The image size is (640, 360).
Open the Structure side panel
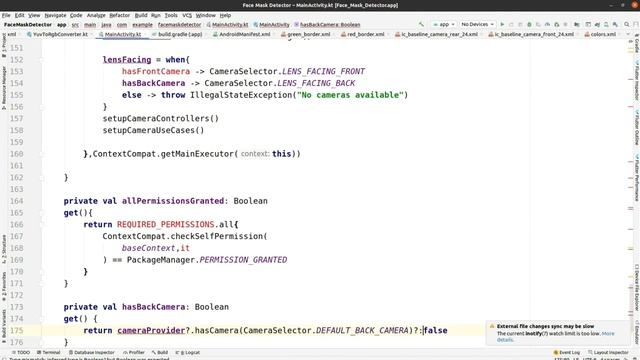coord(4,249)
